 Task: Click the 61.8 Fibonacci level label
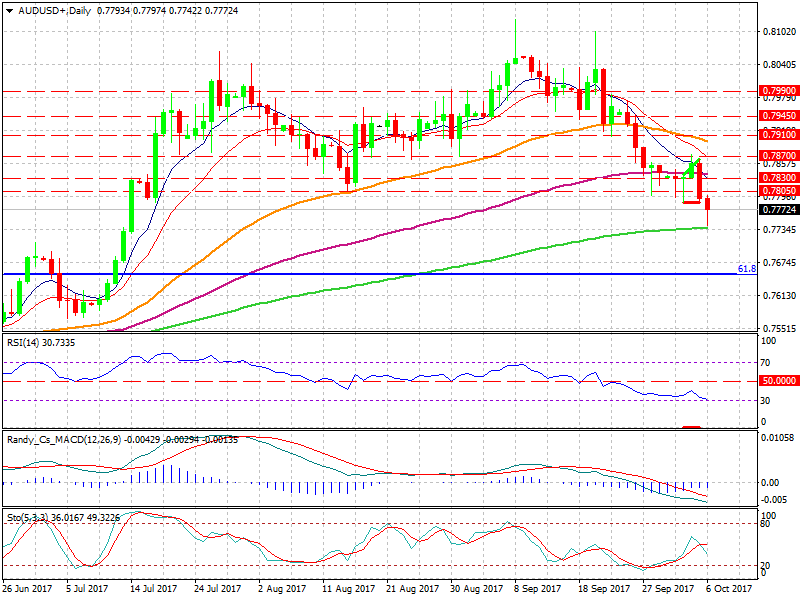(x=745, y=269)
